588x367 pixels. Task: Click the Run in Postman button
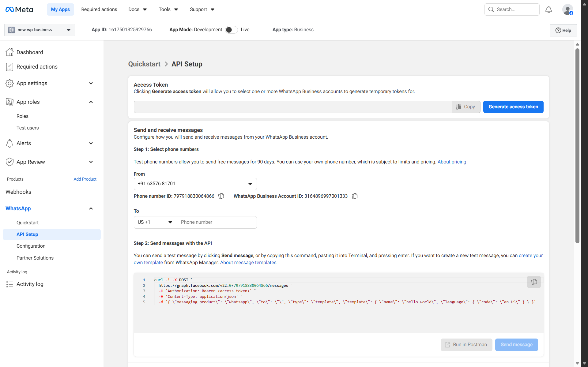tap(466, 345)
